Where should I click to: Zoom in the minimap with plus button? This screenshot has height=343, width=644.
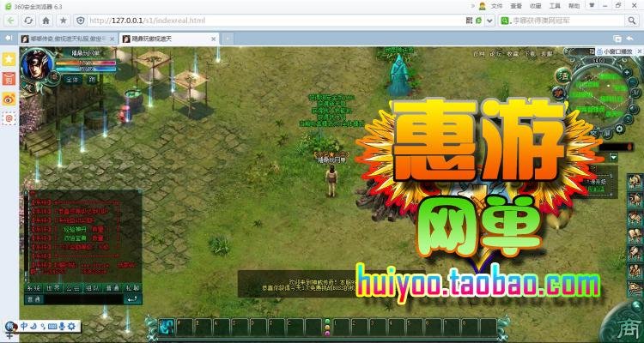[x=627, y=73]
